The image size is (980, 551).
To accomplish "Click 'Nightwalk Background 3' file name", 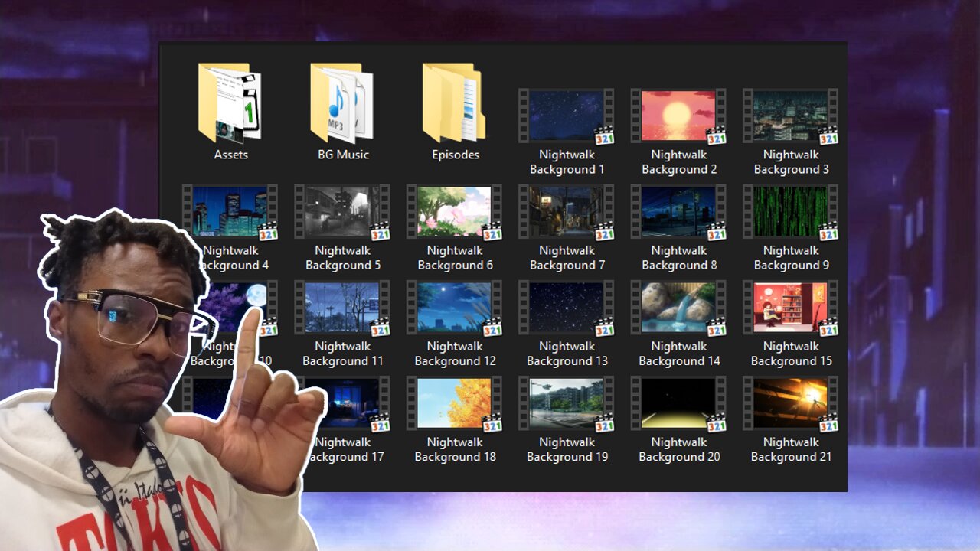I will pos(791,162).
